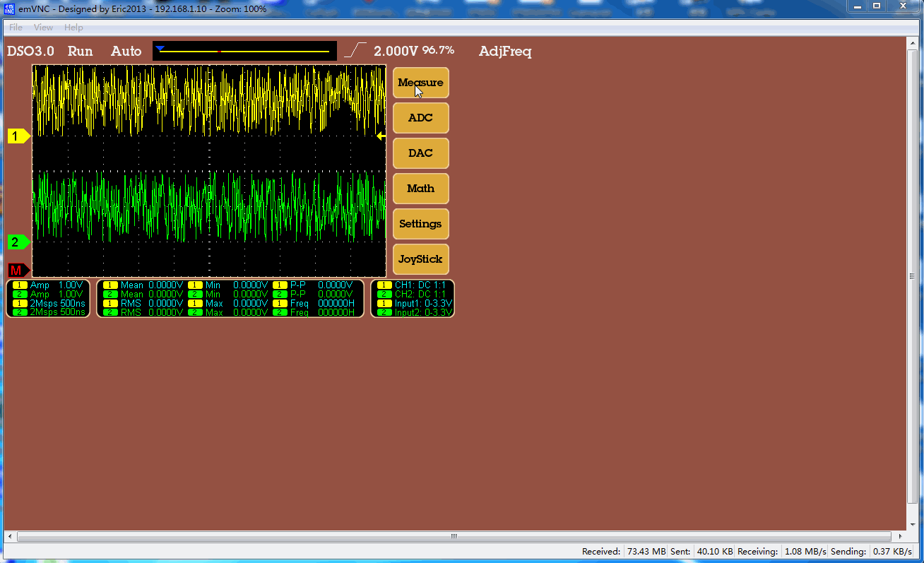
Task: Select channel 1 Amp 1.00V row
Action: (x=48, y=285)
